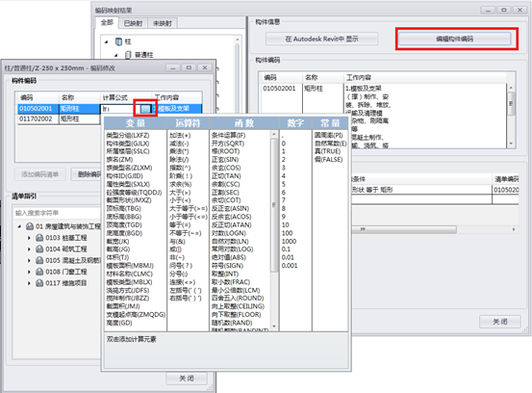The height and width of the screenshot is (393, 532).
Task: Collapse the 01 房屋建筑与装饰工程 node
Action: pos(19,226)
